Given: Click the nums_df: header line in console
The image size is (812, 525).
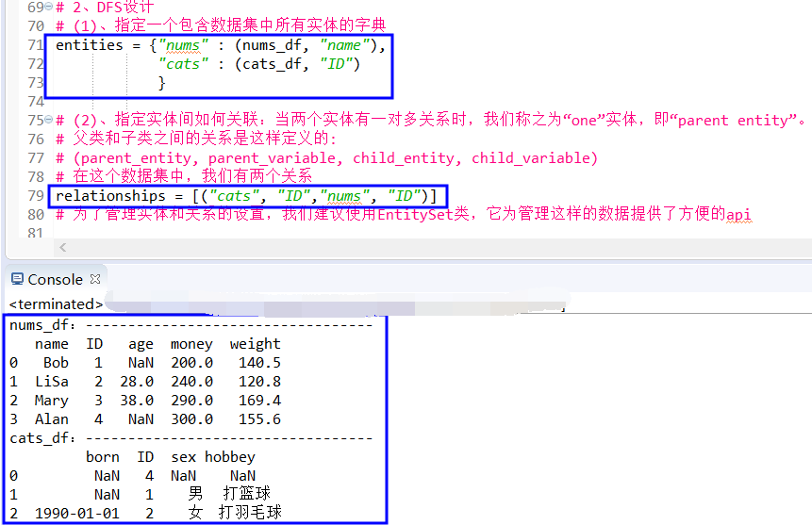Looking at the screenshot, I should (x=191, y=325).
